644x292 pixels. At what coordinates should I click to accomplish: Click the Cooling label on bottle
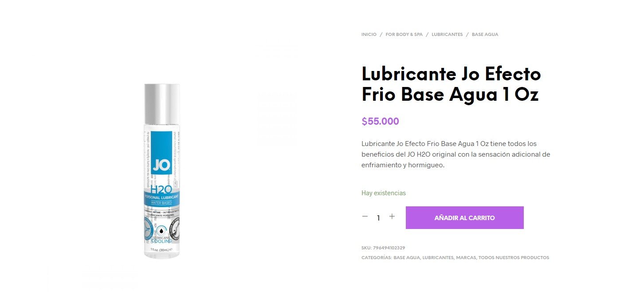161,241
